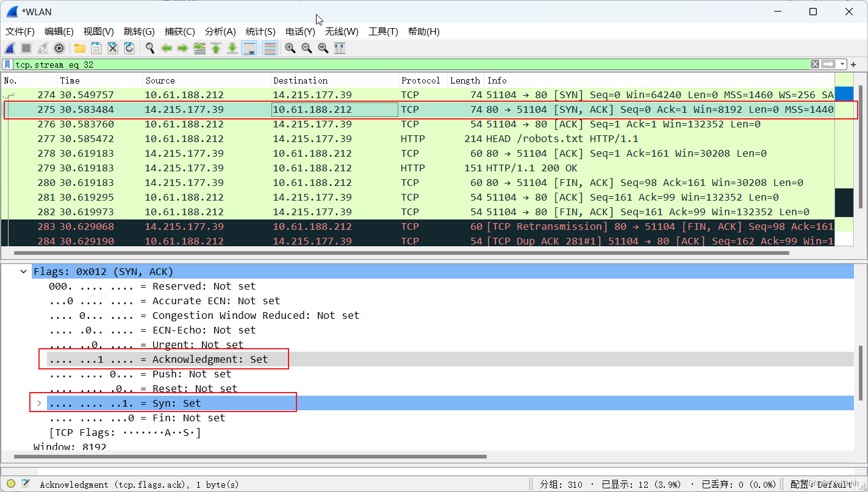Open the 电话(Y) menu

pos(300,32)
